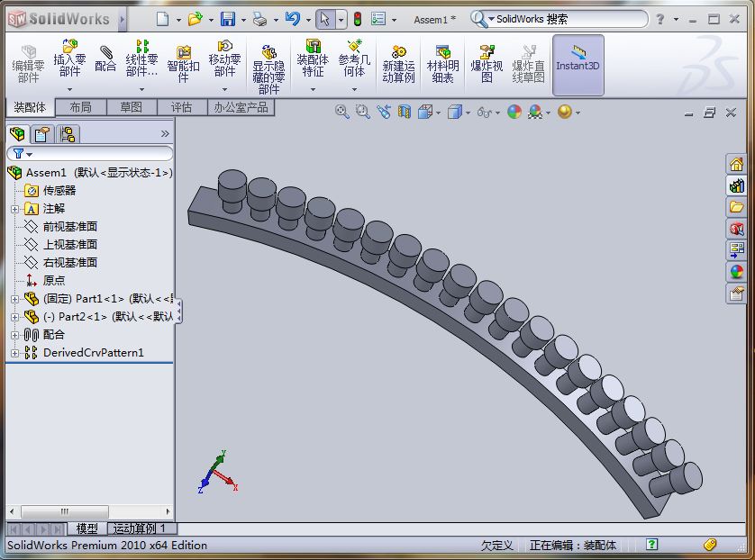Click the Rebuild traffic light icon
755x560 pixels.
358,19
